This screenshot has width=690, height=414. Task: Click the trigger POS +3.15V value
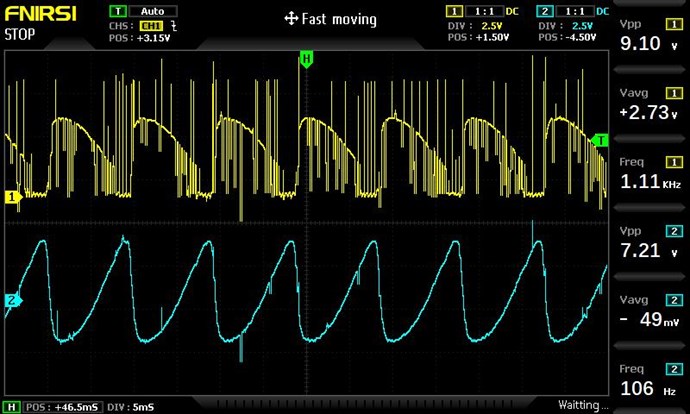pyautogui.click(x=154, y=38)
